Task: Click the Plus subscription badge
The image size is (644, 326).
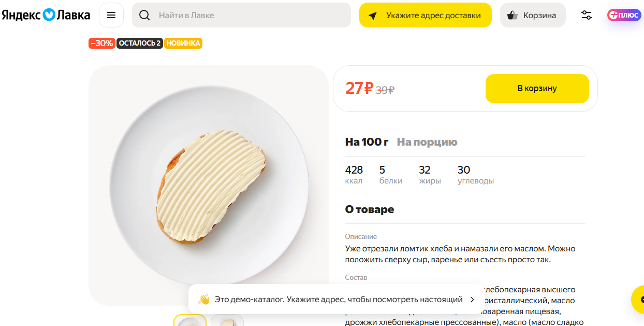Action: click(x=624, y=15)
